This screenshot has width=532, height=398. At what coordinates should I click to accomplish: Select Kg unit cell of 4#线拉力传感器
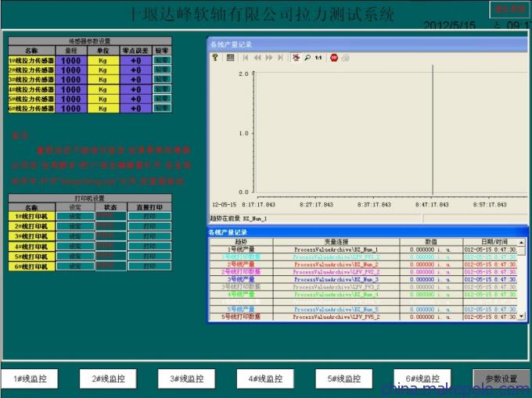[x=103, y=89]
